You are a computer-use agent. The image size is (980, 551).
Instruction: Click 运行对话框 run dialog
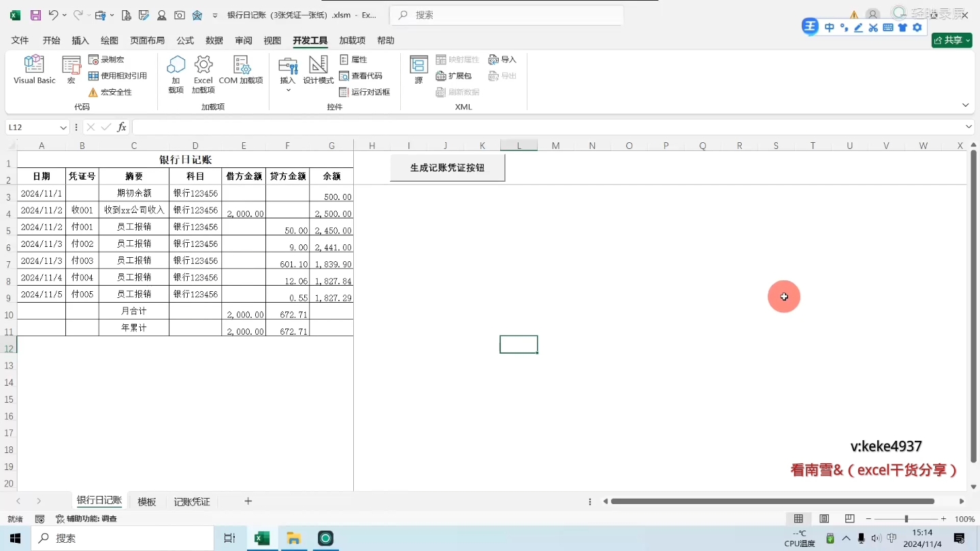pos(365,93)
